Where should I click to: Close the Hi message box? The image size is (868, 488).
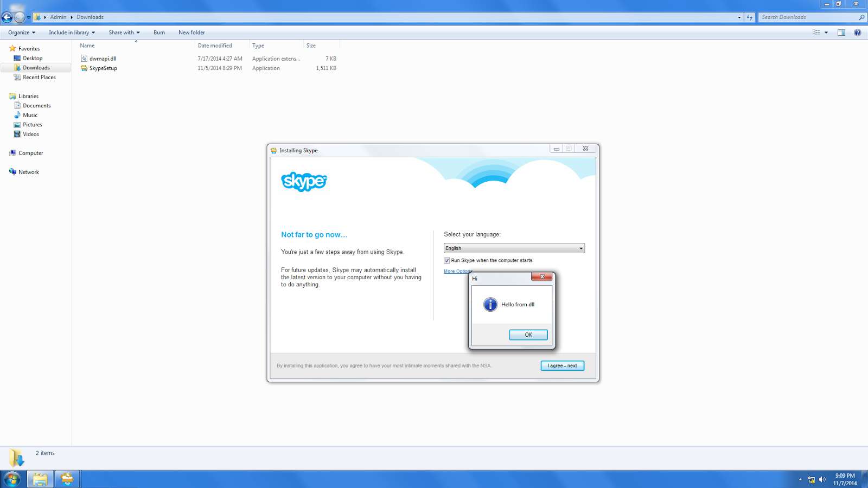pyautogui.click(x=541, y=277)
